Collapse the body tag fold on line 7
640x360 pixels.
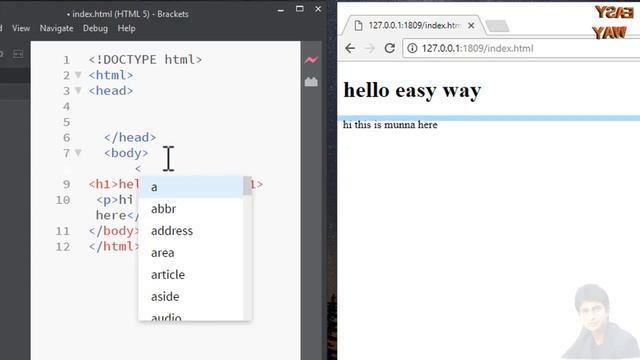(x=78, y=153)
